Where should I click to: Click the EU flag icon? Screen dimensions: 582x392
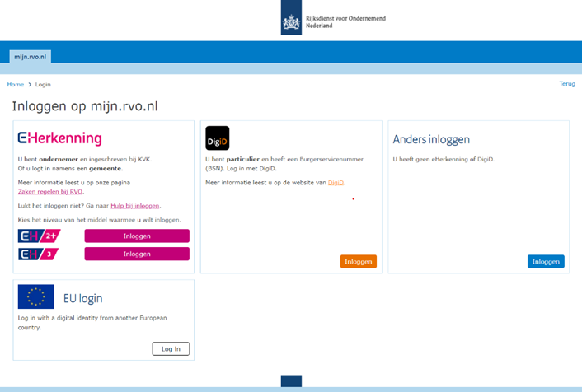pos(36,296)
